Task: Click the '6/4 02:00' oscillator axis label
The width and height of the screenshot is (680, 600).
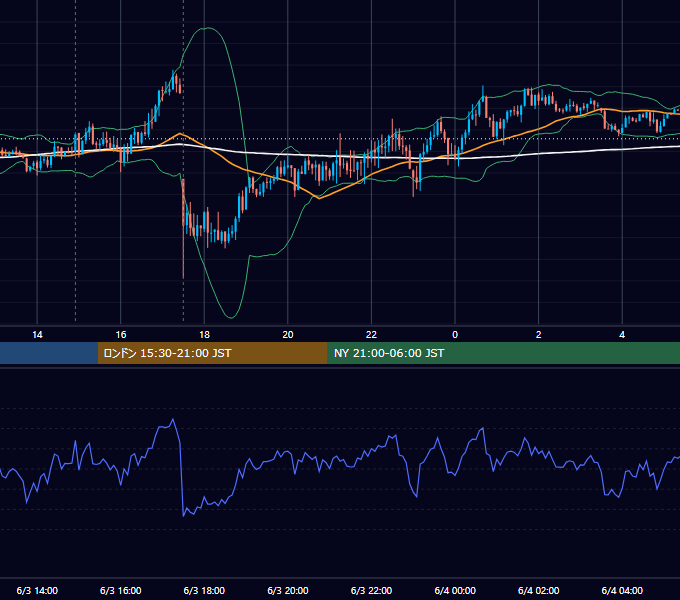Action: [539, 590]
